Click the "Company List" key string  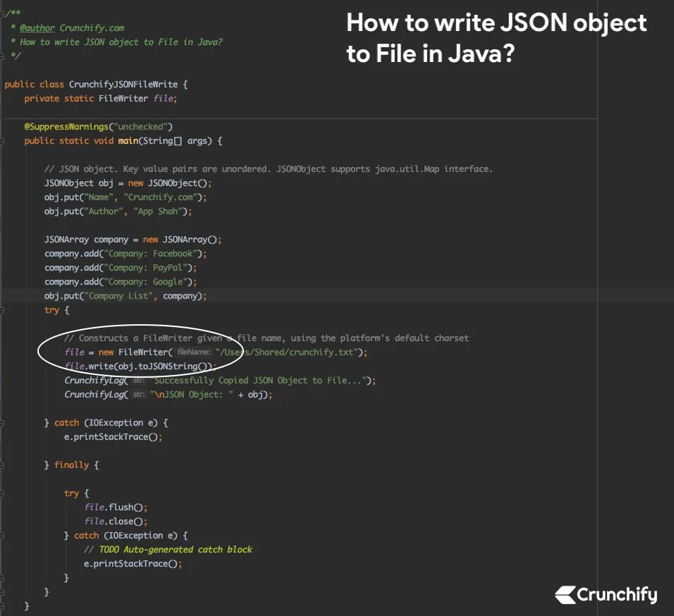[x=118, y=296]
